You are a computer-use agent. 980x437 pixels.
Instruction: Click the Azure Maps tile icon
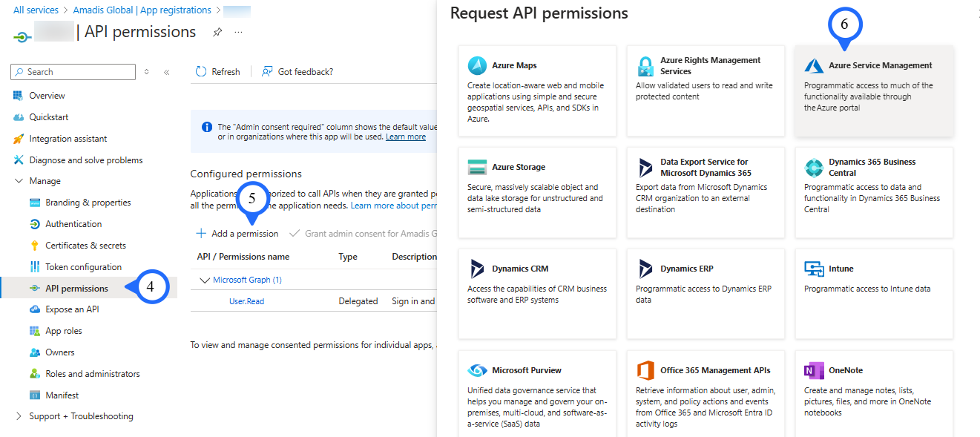(477, 65)
